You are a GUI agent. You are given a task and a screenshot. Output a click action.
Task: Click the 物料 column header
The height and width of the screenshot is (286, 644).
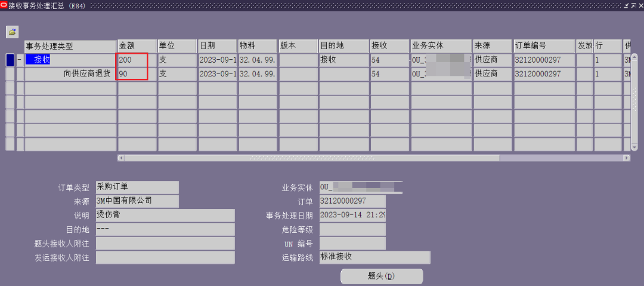pos(258,46)
